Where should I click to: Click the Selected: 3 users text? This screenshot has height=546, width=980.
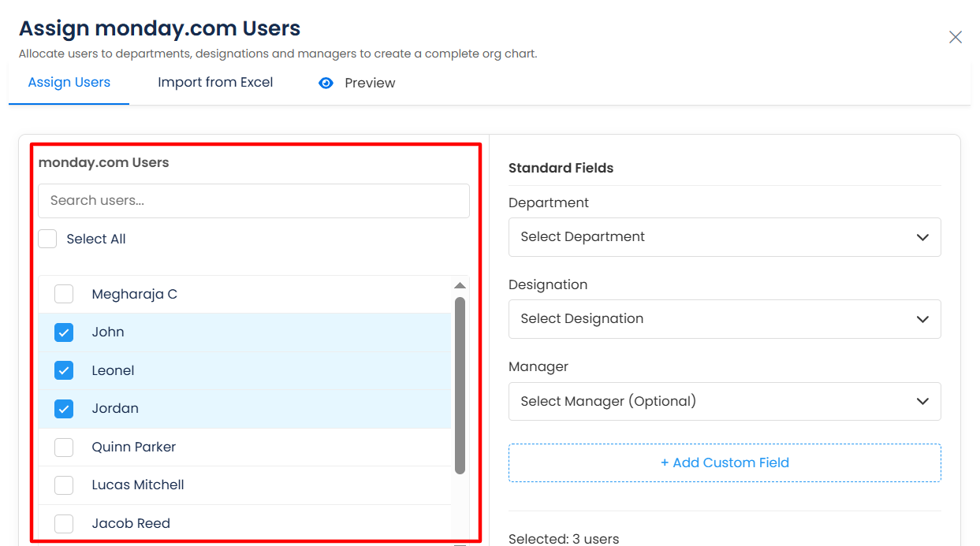click(x=564, y=539)
